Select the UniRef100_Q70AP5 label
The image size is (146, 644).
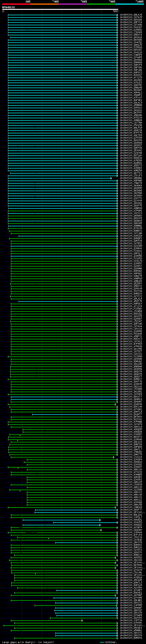click(x=131, y=58)
